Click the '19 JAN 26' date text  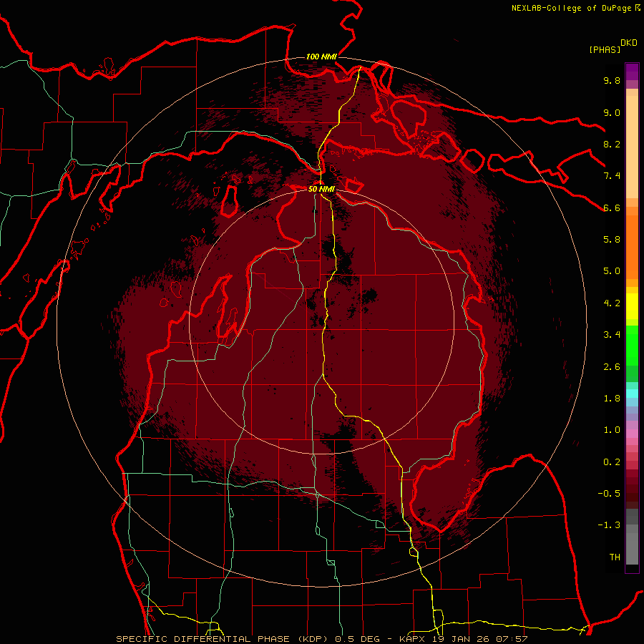tap(462, 639)
